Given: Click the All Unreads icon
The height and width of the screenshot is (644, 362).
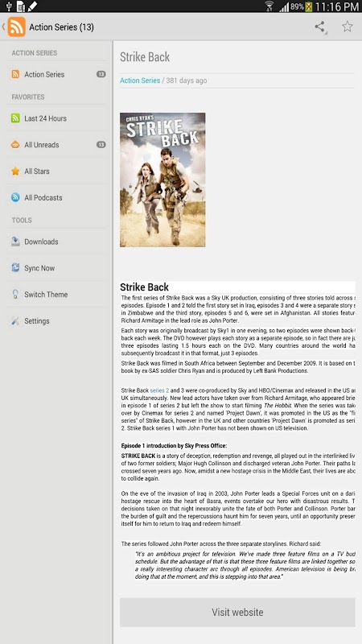Looking at the screenshot, I should coord(15,145).
